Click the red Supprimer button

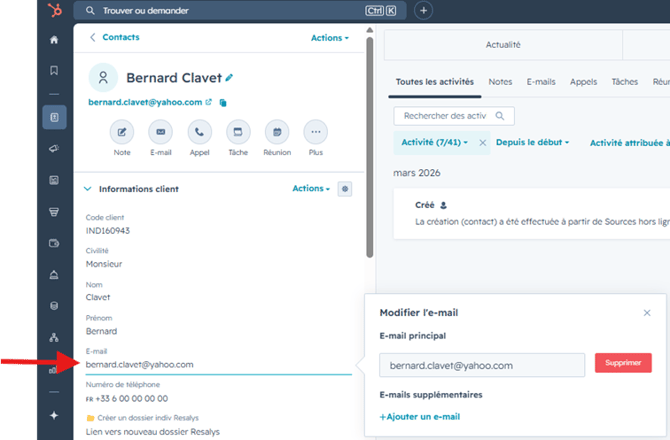pos(623,363)
